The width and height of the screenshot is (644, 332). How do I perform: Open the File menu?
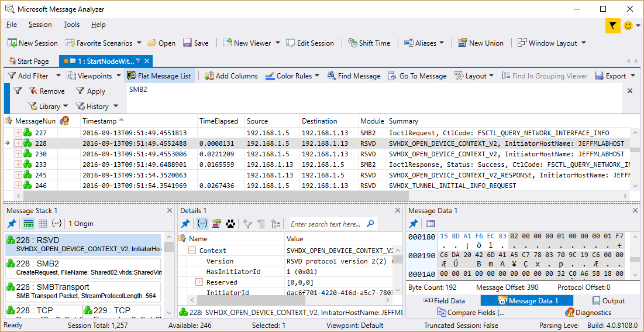(12, 25)
